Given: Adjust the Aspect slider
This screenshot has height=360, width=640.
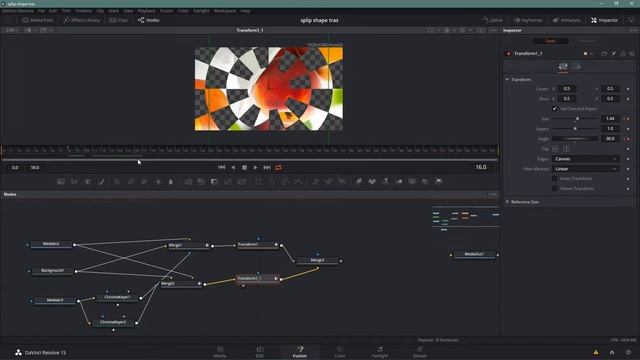Looking at the screenshot, I should 575,129.
